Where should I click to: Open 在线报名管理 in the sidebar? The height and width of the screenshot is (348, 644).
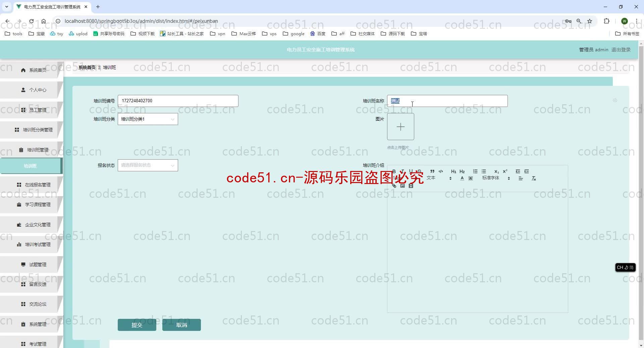coord(31,185)
